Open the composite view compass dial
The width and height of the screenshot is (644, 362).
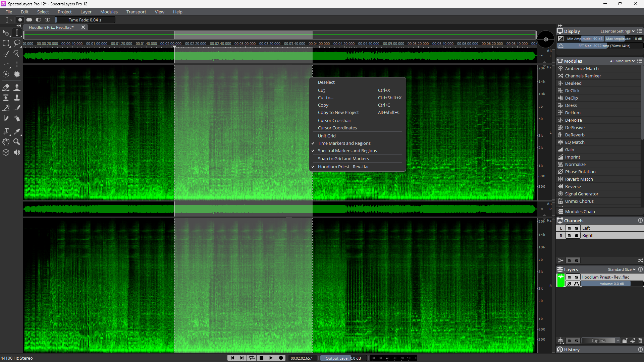click(546, 39)
